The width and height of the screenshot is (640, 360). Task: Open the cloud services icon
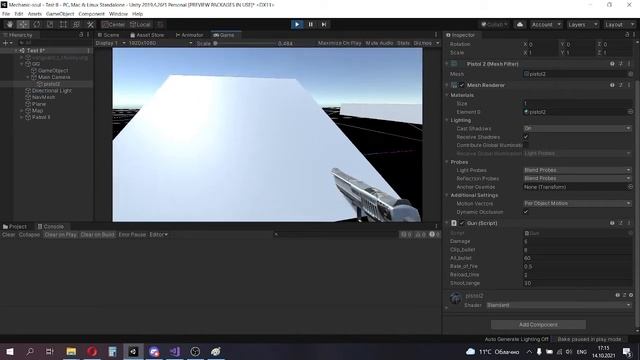[x=520, y=24]
